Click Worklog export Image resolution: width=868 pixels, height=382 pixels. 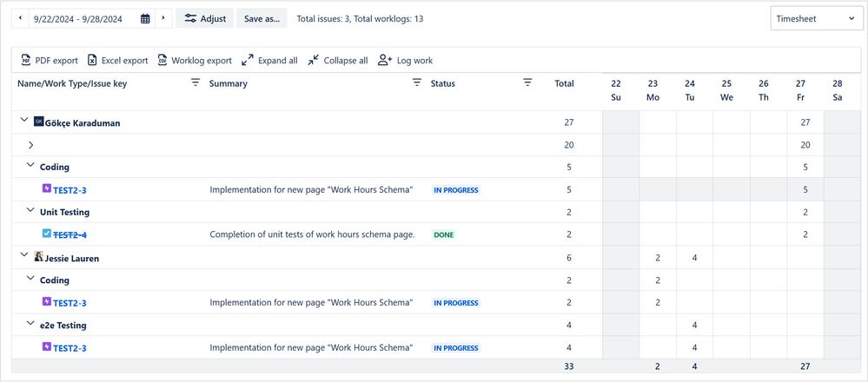(195, 60)
